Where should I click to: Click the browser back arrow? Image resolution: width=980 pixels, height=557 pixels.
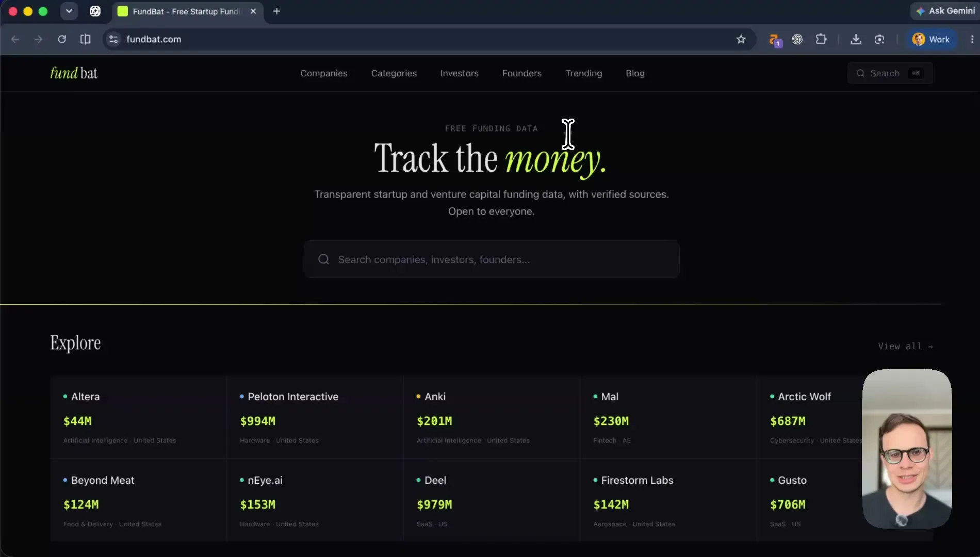click(15, 39)
